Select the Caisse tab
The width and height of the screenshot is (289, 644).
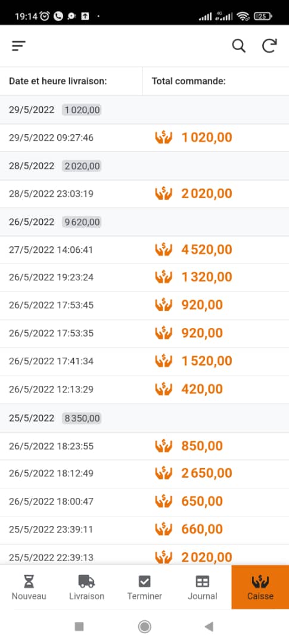[260, 587]
